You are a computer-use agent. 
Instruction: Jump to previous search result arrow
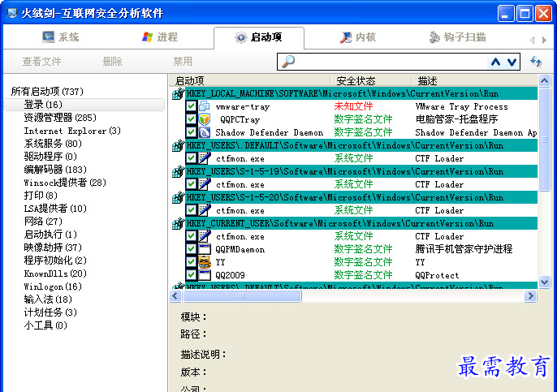(x=495, y=62)
